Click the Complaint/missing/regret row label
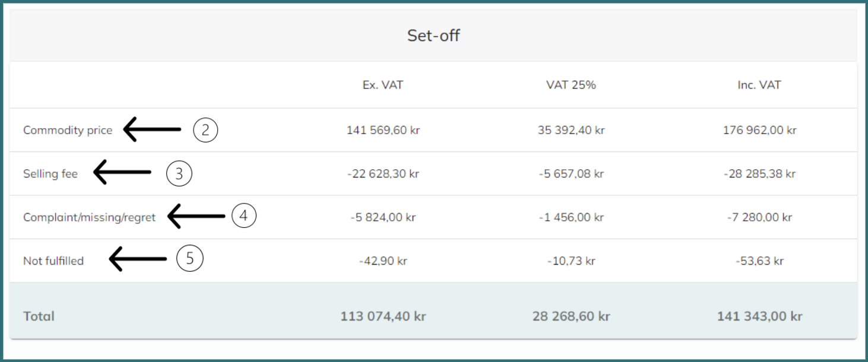 (89, 217)
